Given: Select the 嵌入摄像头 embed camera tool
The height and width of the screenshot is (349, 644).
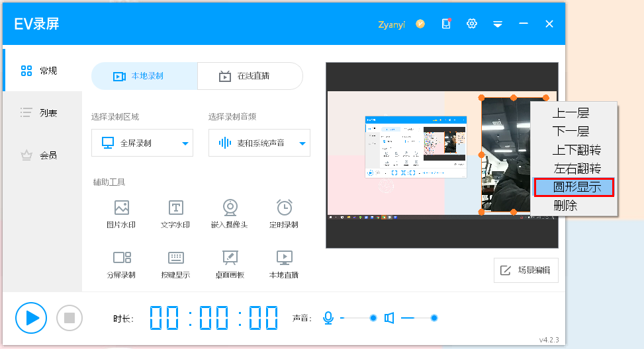Looking at the screenshot, I should pos(230,214).
